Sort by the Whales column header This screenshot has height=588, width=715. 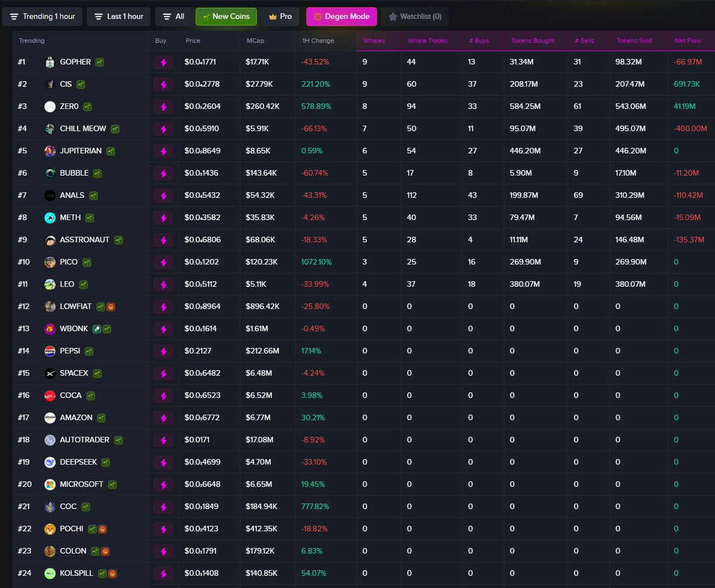tap(374, 41)
